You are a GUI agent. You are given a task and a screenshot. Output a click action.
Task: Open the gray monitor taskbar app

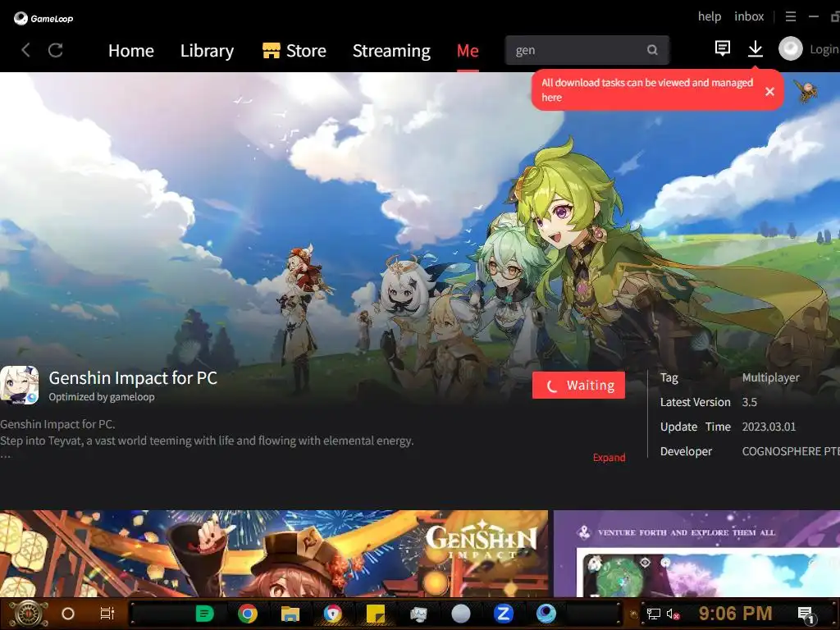(418, 614)
